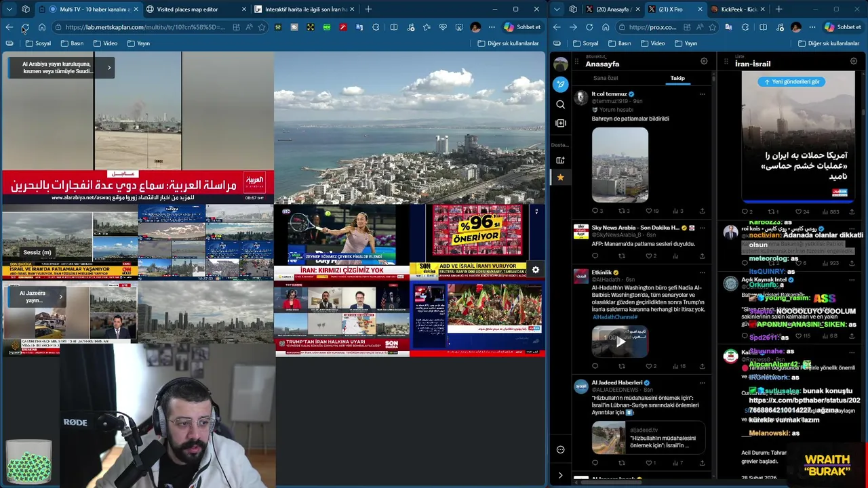Repost the It col temmuz Bahreyn post
Image resolution: width=868 pixels, height=488 pixels.
[623, 211]
